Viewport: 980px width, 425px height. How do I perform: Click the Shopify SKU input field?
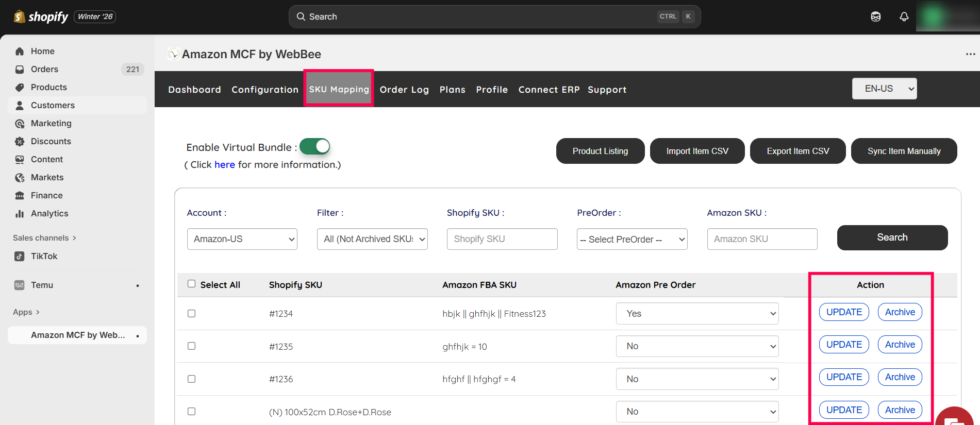pyautogui.click(x=502, y=239)
